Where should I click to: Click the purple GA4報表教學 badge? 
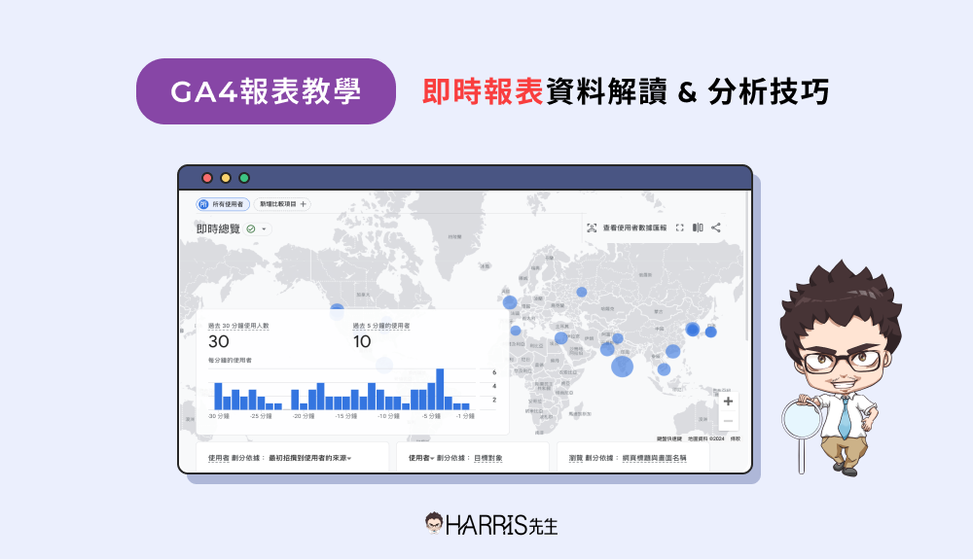tap(266, 91)
